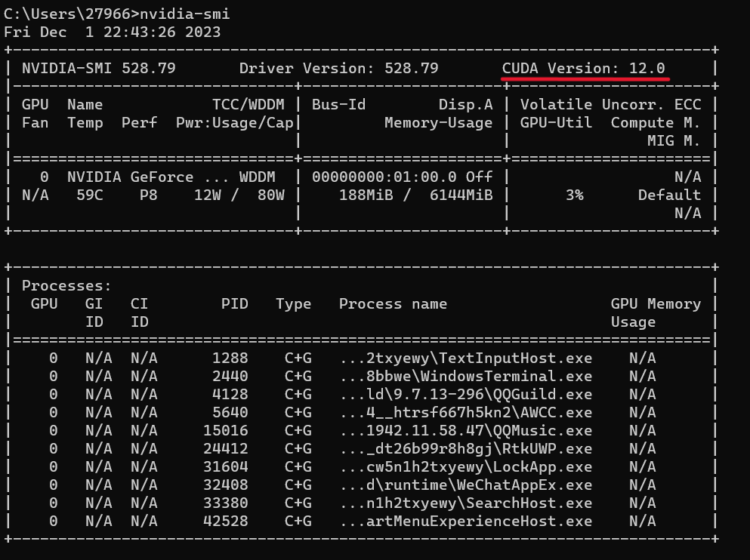Click PID 2440
750x560 pixels.
pos(230,377)
